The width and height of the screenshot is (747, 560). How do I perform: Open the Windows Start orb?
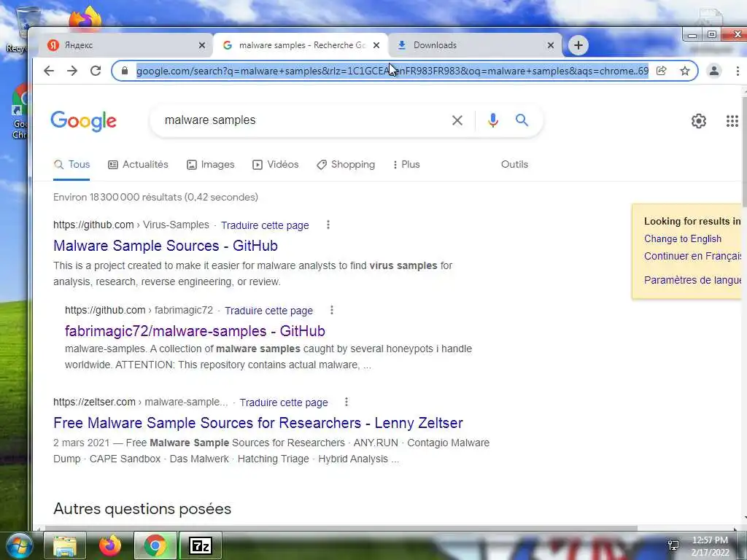(19, 545)
